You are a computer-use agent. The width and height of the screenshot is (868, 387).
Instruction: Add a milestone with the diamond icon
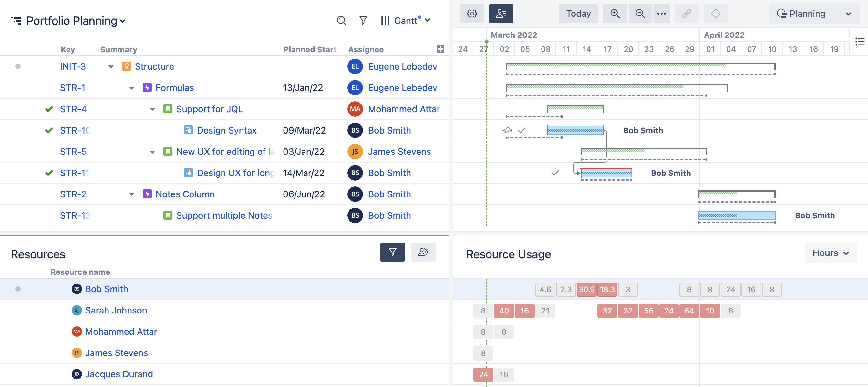coord(716,14)
